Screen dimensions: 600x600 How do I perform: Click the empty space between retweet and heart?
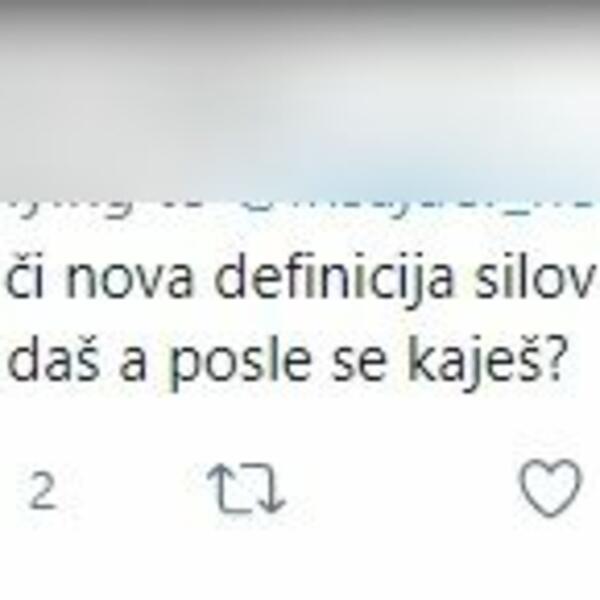pos(402,488)
